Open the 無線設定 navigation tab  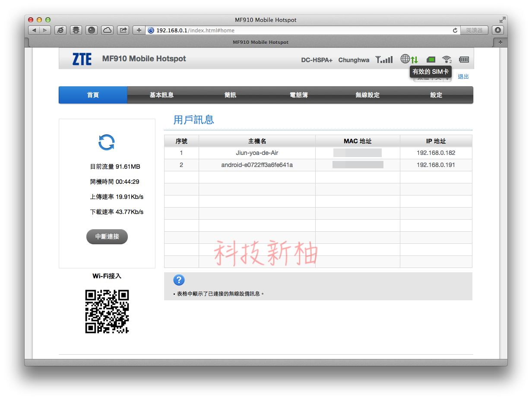[x=367, y=95]
